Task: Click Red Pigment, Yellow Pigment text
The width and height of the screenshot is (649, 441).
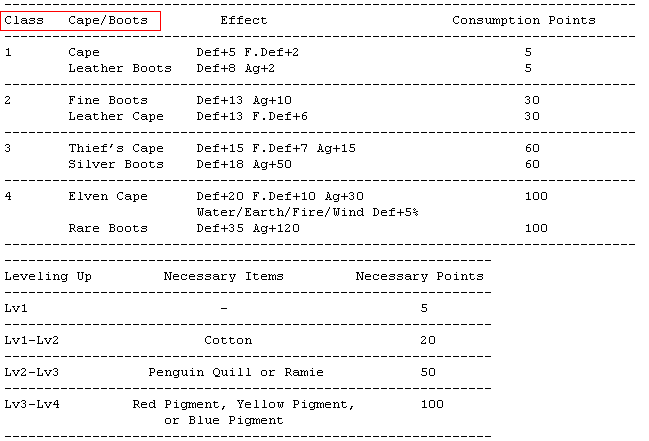Action: click(x=243, y=405)
